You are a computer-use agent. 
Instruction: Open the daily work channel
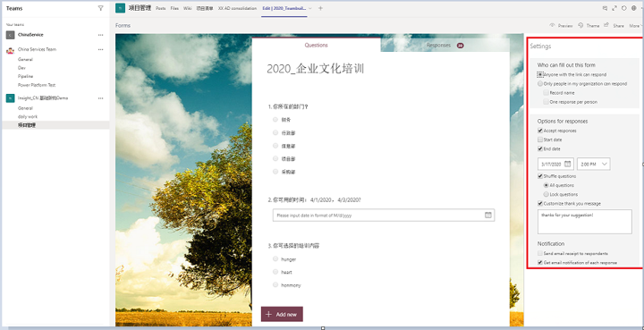tap(28, 116)
